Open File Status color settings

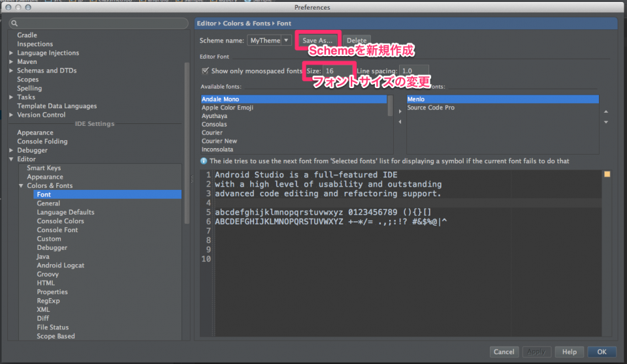pos(53,327)
